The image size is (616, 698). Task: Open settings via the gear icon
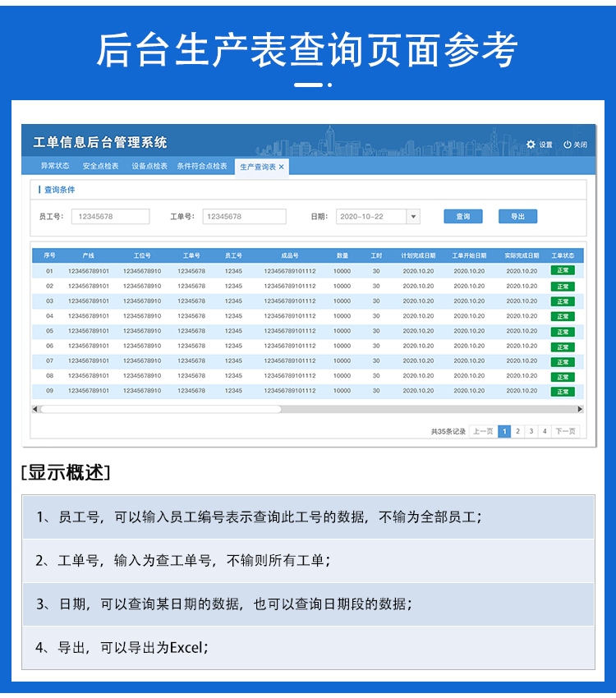tap(531, 145)
